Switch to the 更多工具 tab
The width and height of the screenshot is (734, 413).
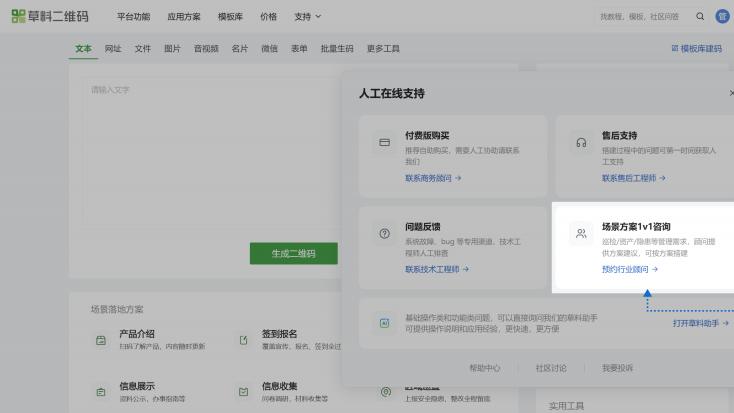(x=383, y=49)
